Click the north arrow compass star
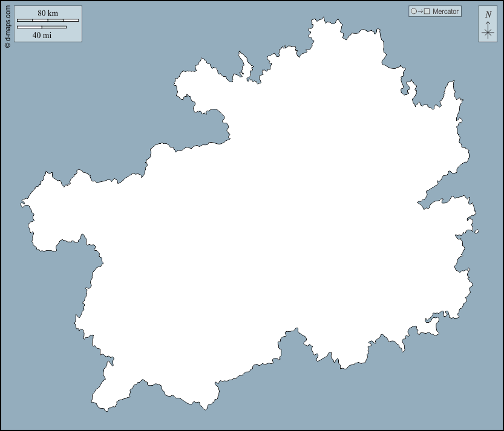This screenshot has height=431, width=504. click(488, 33)
